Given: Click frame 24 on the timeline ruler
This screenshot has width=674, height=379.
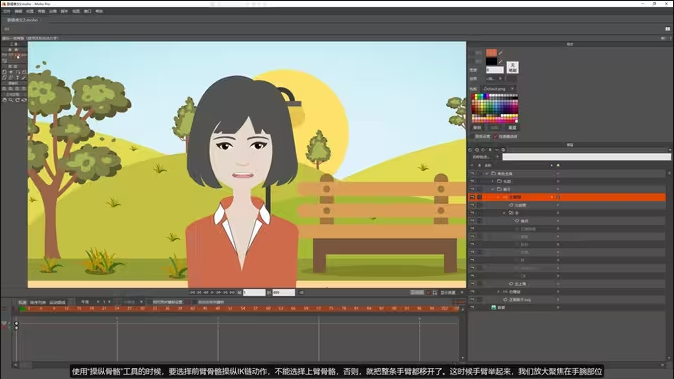Looking at the screenshot, I should coord(117,308).
